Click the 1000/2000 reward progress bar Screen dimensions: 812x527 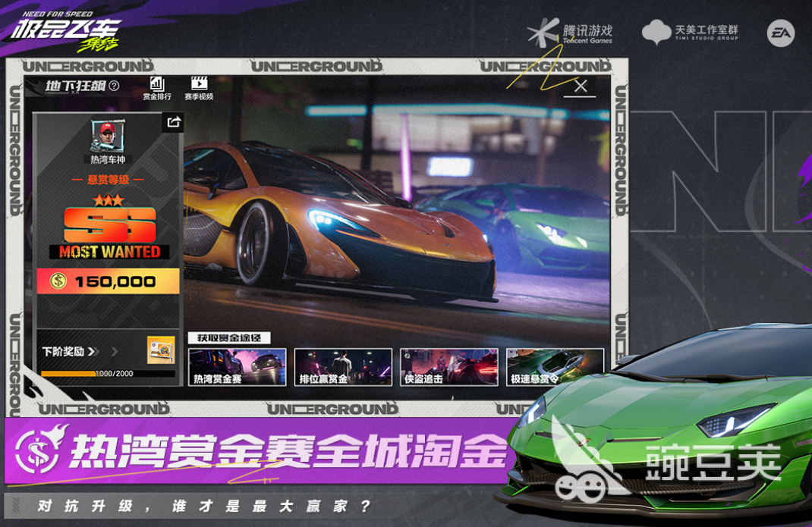[x=107, y=373]
